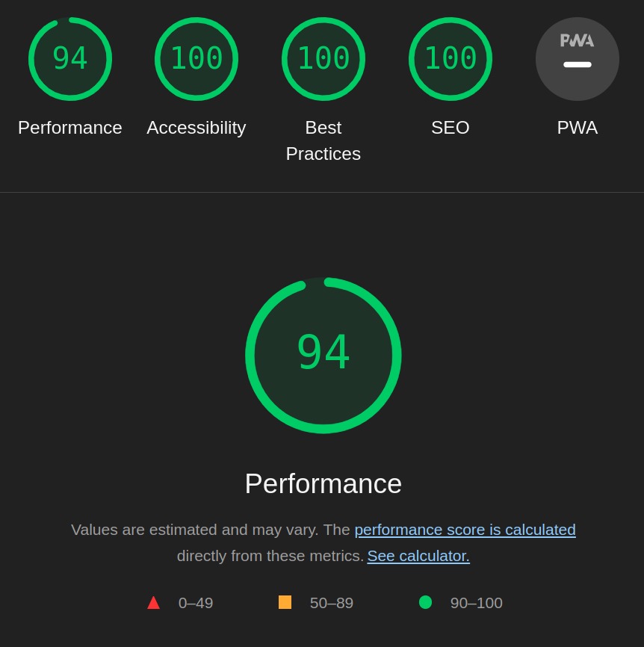Select the PWA category label
The image size is (644, 647).
(578, 128)
